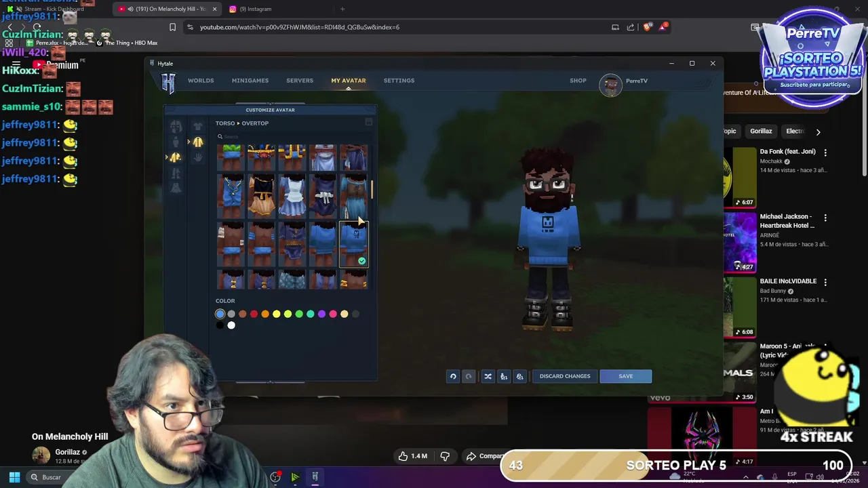Randomize the avatar with the shuffle icon

488,376
